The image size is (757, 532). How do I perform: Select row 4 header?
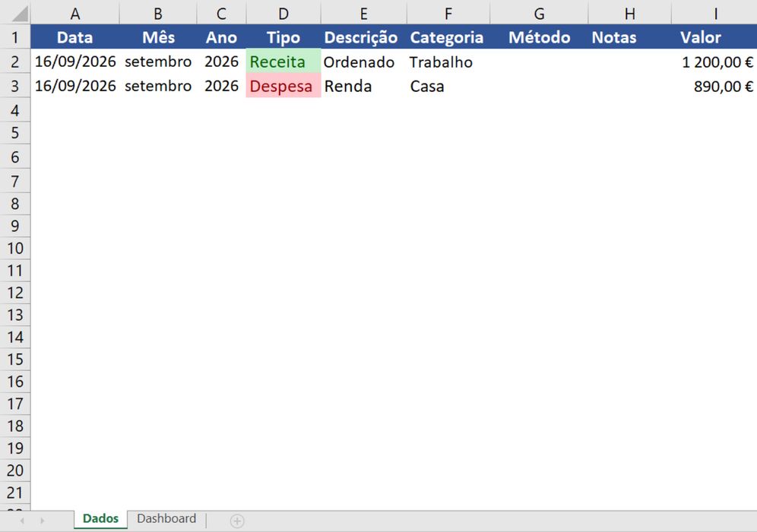pos(15,110)
